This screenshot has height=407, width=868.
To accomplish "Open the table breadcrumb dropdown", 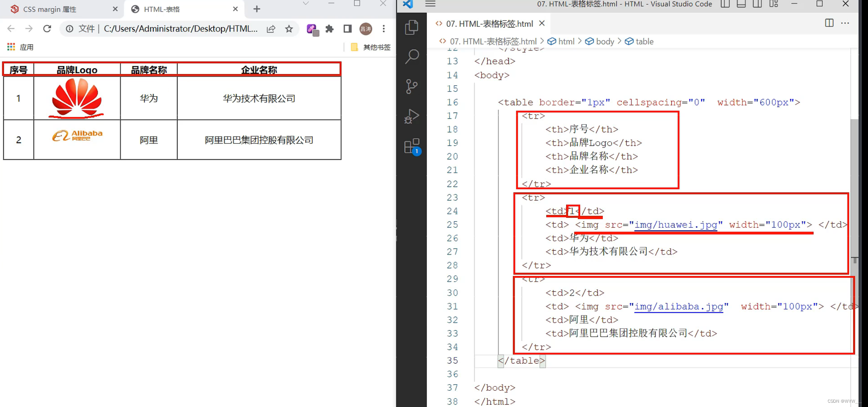I will pyautogui.click(x=639, y=42).
